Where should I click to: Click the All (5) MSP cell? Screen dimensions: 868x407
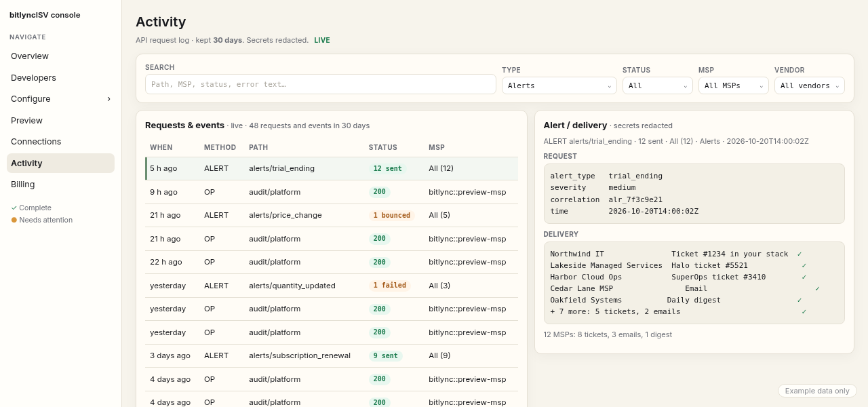tap(439, 215)
